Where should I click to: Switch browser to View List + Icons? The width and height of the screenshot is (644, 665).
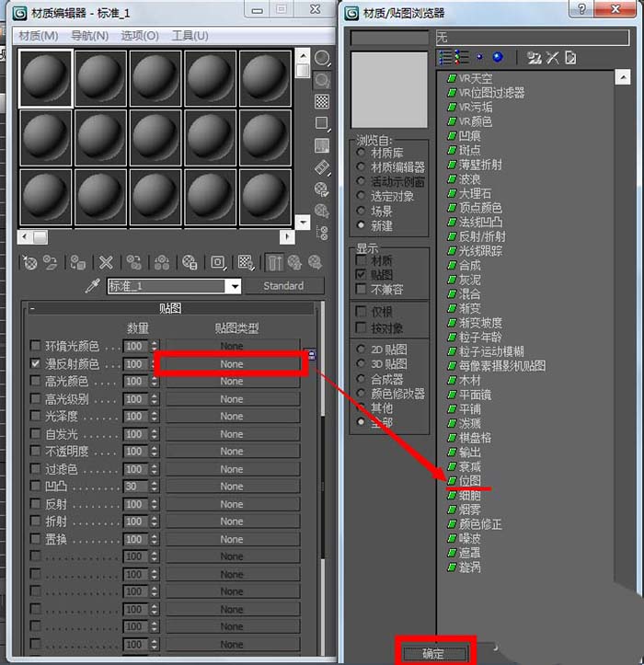(x=462, y=57)
